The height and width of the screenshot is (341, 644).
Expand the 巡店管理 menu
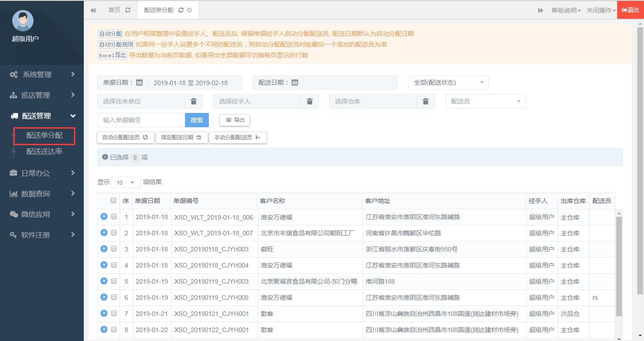click(42, 95)
